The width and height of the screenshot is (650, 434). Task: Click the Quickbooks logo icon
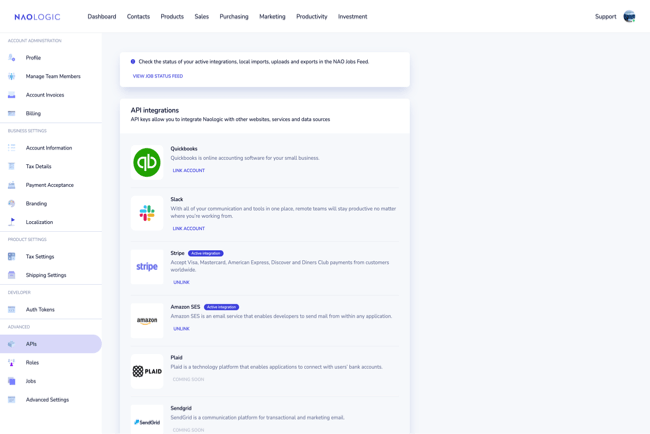[147, 162]
